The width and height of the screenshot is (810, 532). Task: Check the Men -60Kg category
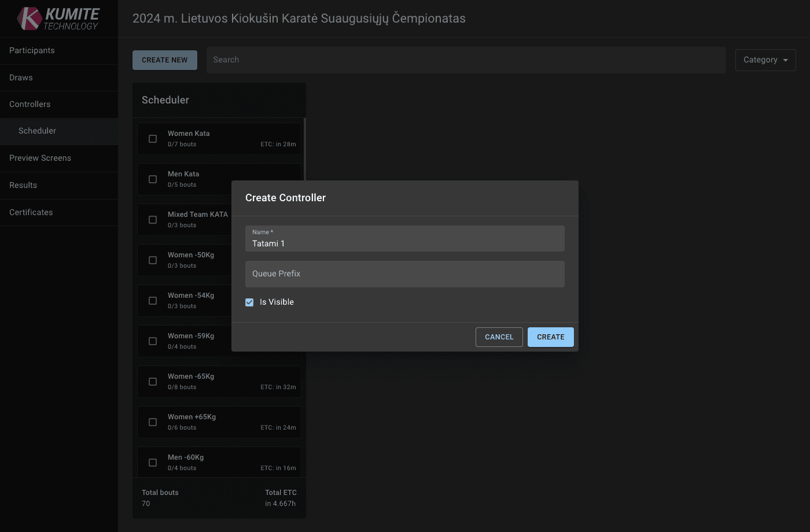click(152, 463)
